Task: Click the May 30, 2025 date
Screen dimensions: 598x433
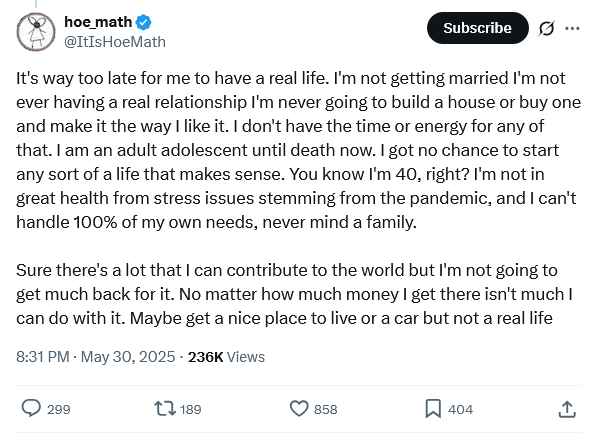Action: 128,357
